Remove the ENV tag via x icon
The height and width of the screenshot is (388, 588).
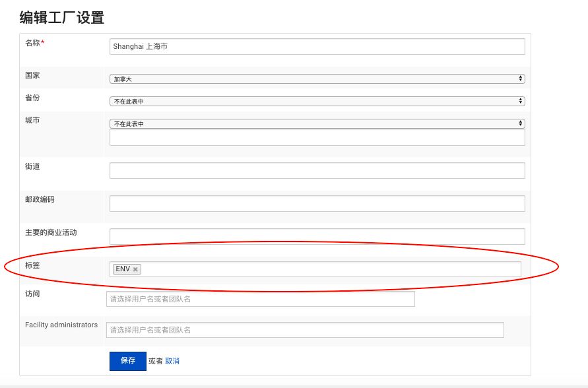point(135,269)
